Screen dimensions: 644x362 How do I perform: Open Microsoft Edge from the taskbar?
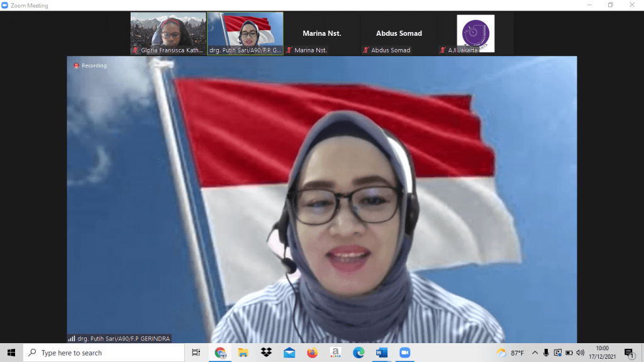click(x=358, y=353)
